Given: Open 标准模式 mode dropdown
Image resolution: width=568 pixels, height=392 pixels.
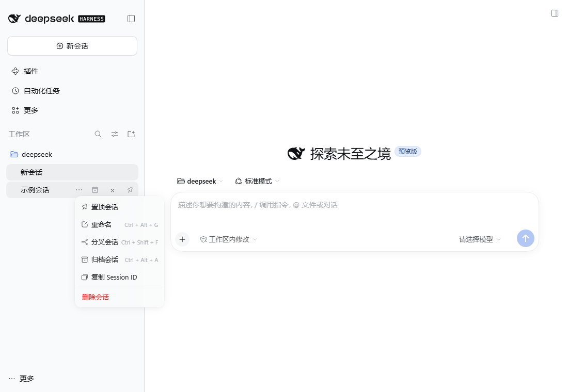Looking at the screenshot, I should pyautogui.click(x=257, y=182).
